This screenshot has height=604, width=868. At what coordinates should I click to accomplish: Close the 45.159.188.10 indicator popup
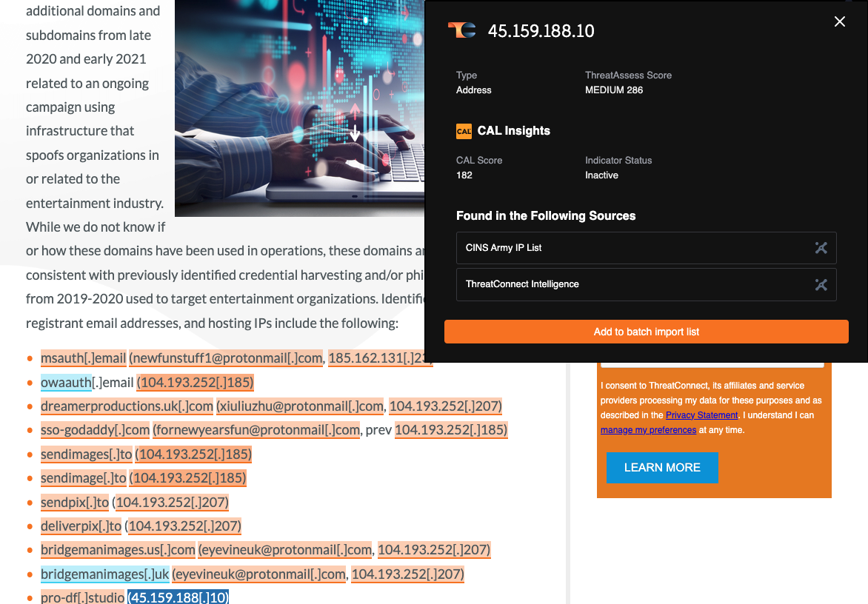tap(839, 21)
